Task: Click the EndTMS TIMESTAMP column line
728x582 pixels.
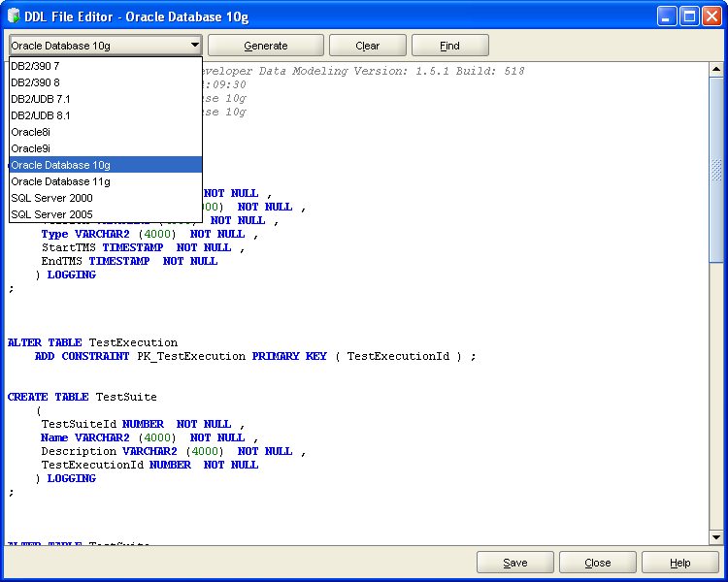Action: (x=129, y=261)
